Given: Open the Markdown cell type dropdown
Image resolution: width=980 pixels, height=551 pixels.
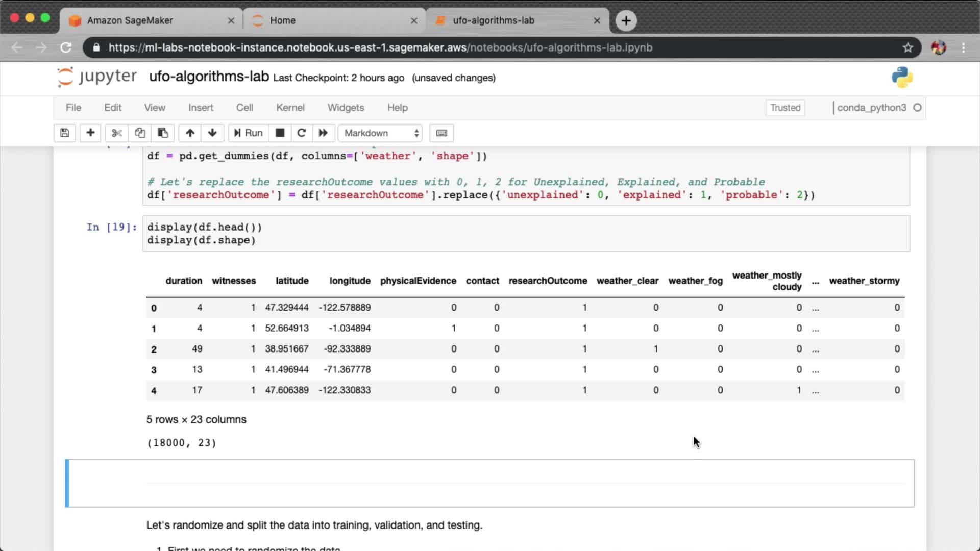Looking at the screenshot, I should pyautogui.click(x=380, y=133).
